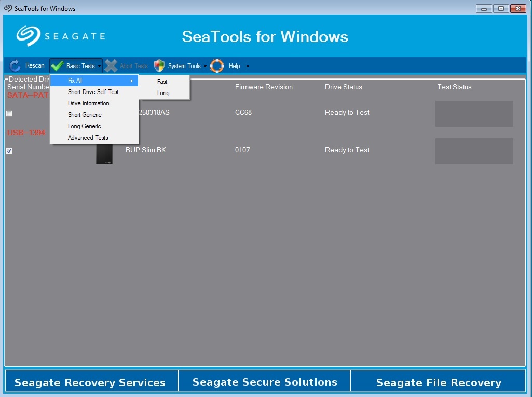Click the BUP Slim test status progress box
The image size is (532, 397).
[474, 151]
